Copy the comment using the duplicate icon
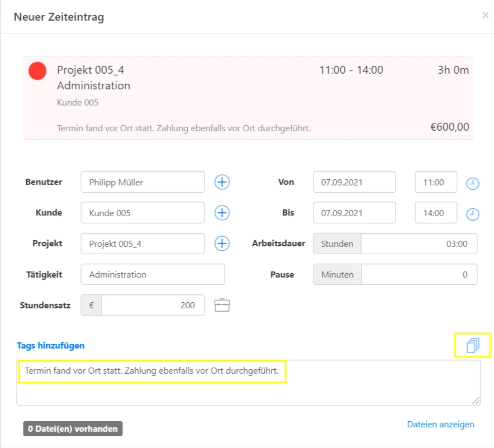The width and height of the screenshot is (494, 448). point(472,345)
